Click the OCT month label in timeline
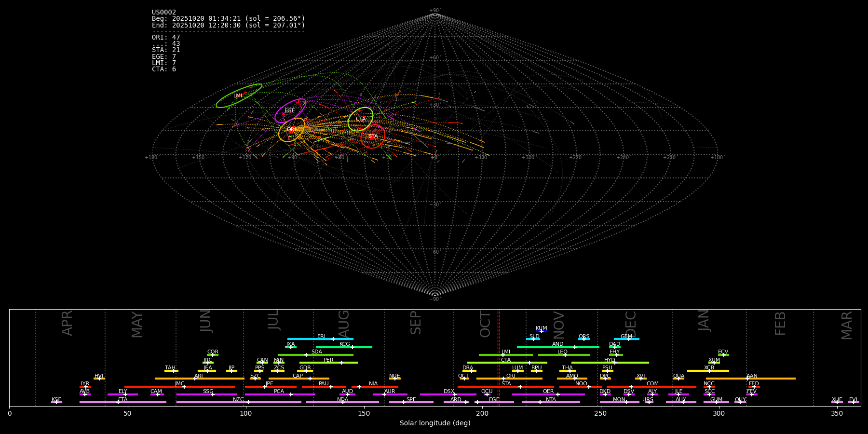This screenshot has width=868, height=434. coord(485,324)
